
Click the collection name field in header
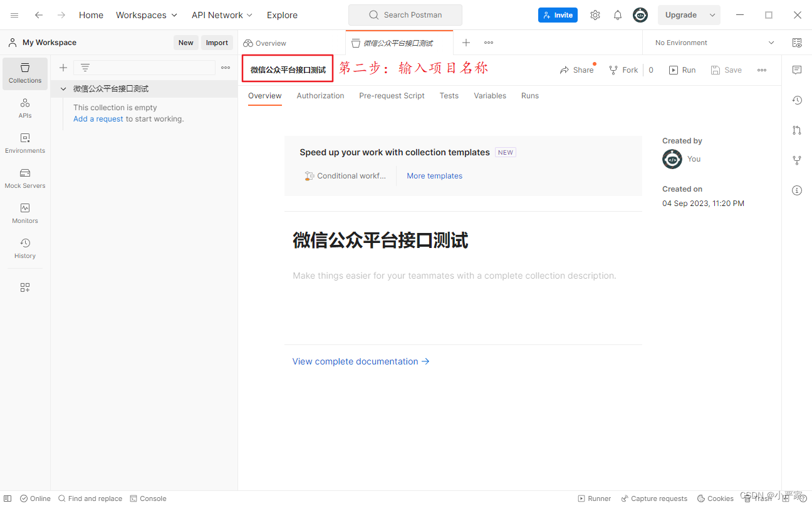pyautogui.click(x=288, y=70)
